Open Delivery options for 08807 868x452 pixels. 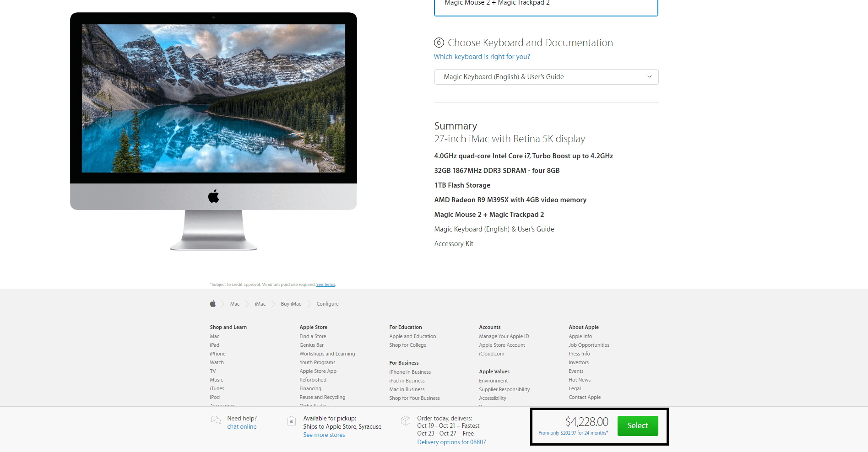click(x=451, y=442)
